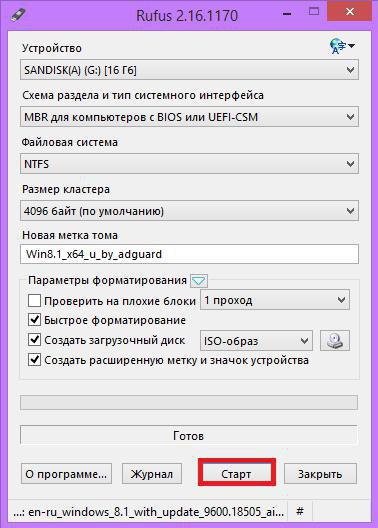Maximize the Rufus window

coord(314,12)
